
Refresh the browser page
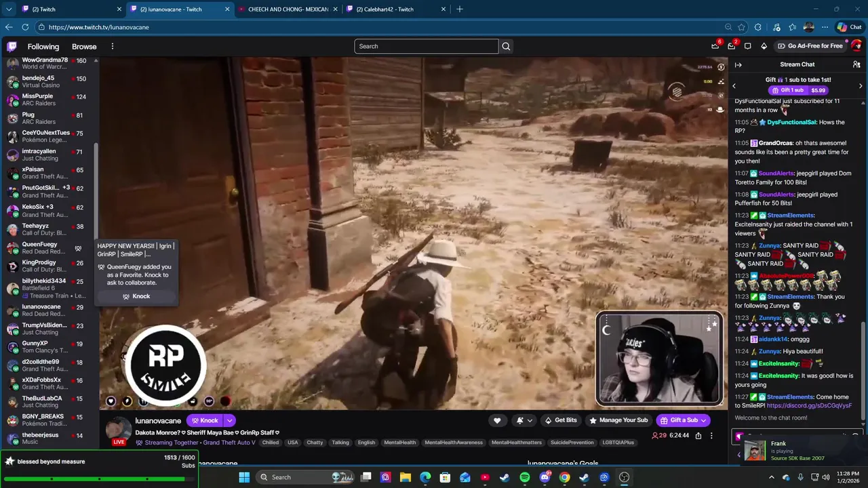[25, 27]
